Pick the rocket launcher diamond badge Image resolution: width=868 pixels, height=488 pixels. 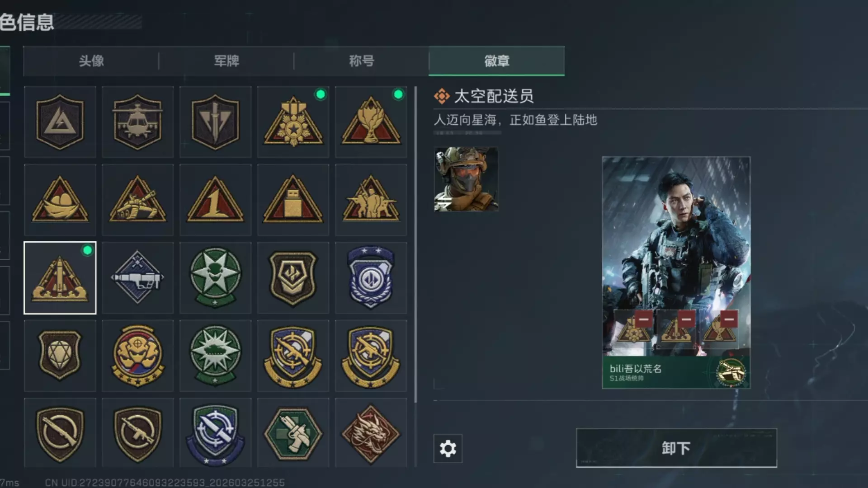(137, 277)
